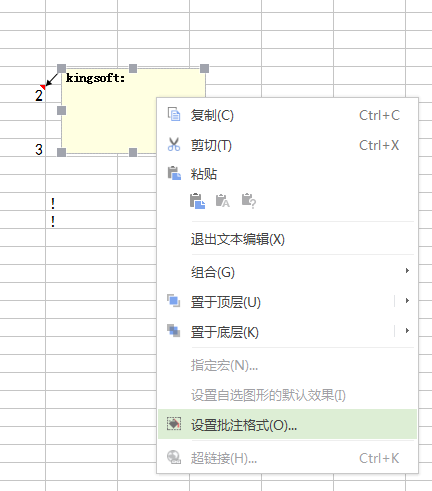Click the top-right resize handle of comment box
This screenshot has width=432, height=491.
204,68
